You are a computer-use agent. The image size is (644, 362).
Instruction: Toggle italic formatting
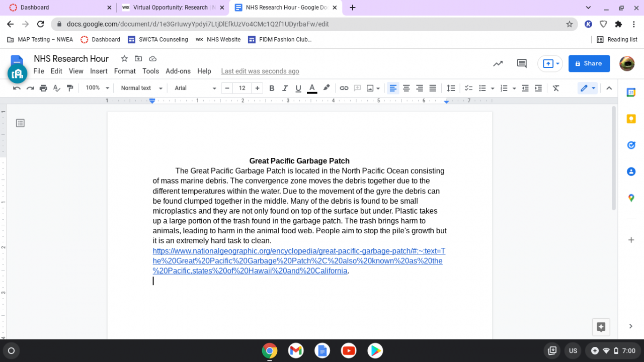pos(285,88)
